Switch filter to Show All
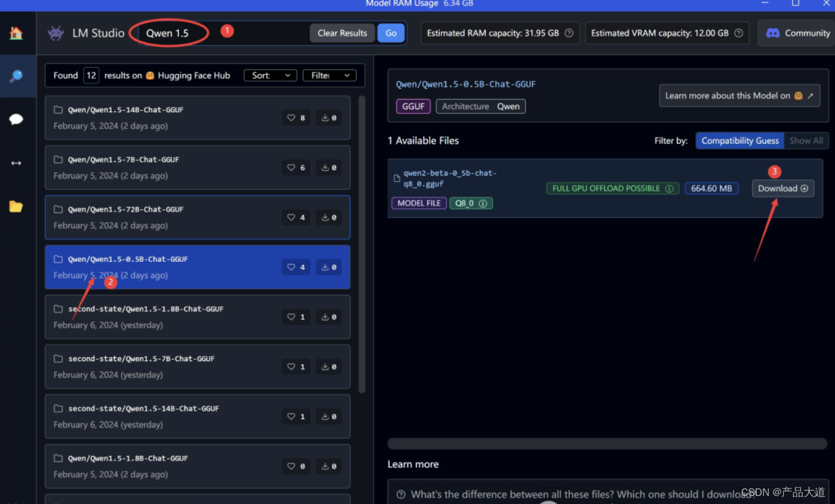The width and height of the screenshot is (835, 504). 806,140
